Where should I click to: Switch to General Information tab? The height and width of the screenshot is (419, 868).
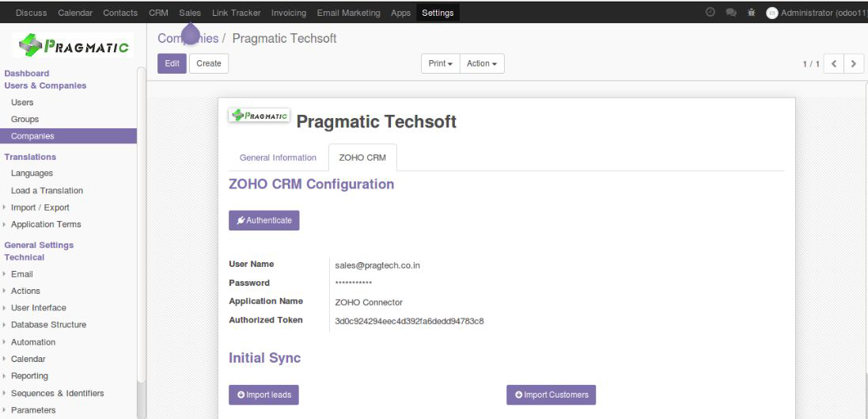[x=278, y=158]
